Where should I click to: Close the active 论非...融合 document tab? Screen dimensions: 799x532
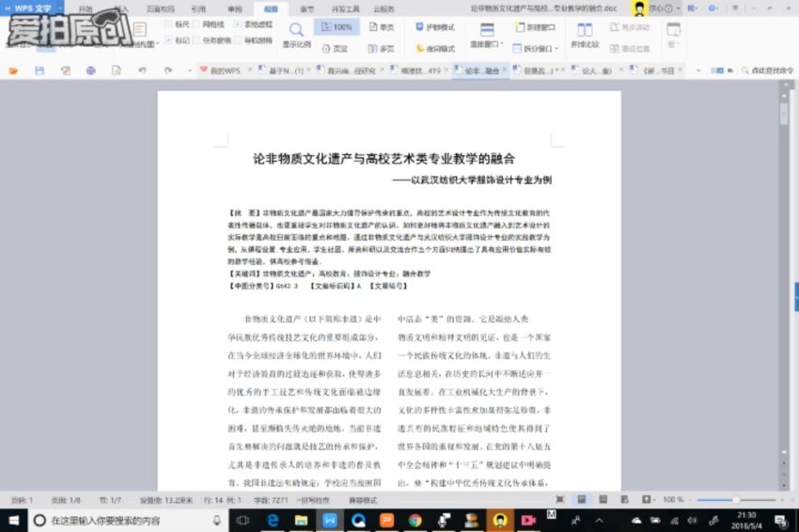pyautogui.click(x=505, y=70)
